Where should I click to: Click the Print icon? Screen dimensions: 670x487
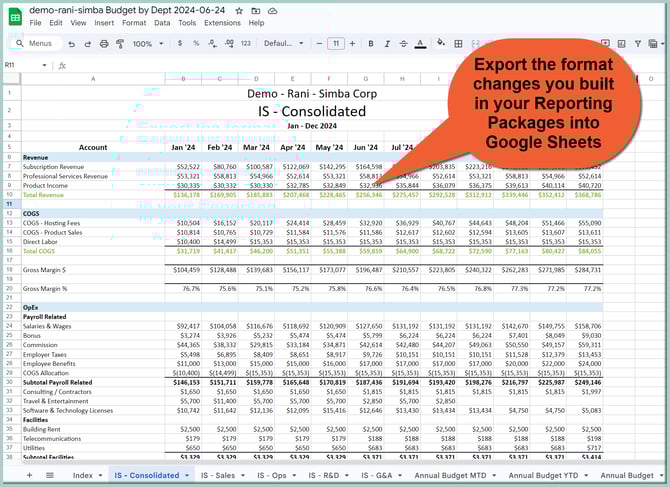point(103,44)
